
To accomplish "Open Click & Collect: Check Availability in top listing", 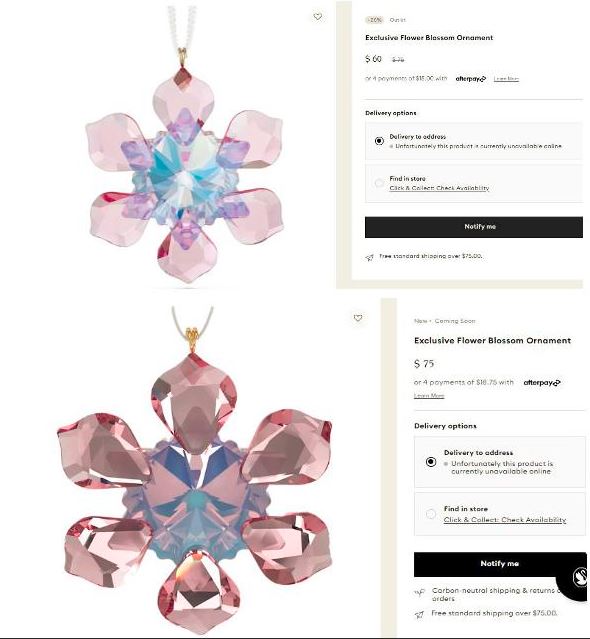I will (439, 188).
